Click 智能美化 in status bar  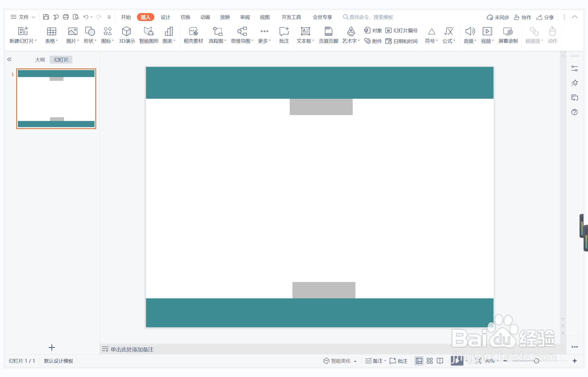(337, 361)
